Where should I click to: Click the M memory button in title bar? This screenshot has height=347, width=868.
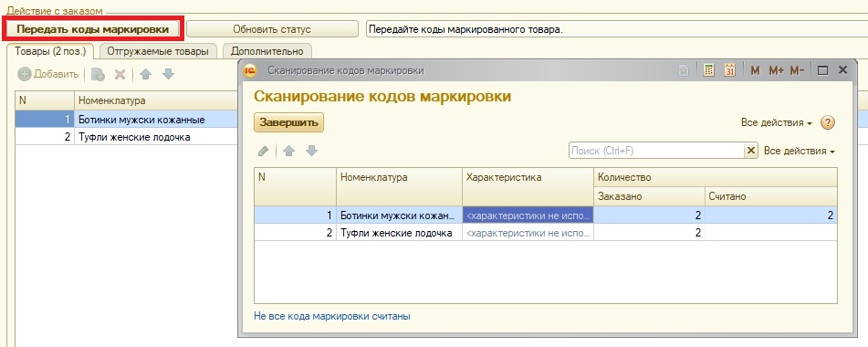pos(756,71)
